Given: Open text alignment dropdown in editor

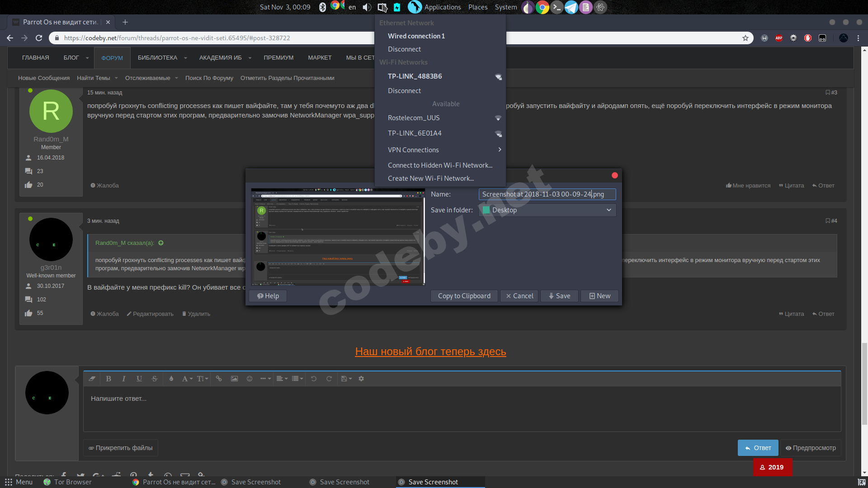Looking at the screenshot, I should 282,379.
